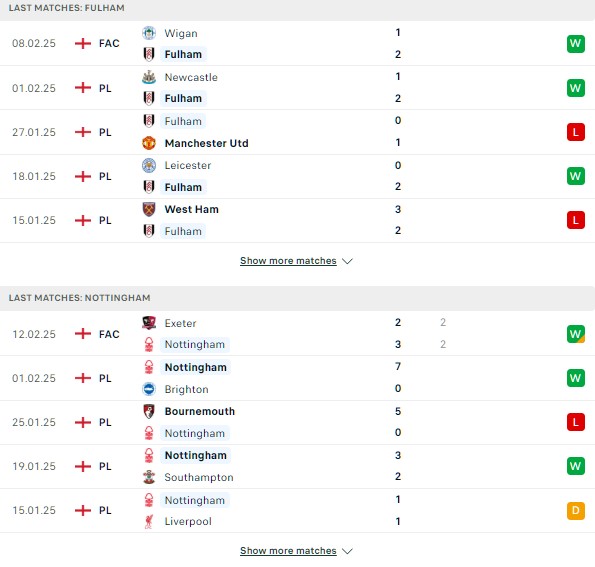Click the England flag on the 12.02.25 FAC match
Screen dimensions: 595x567
[83, 334]
